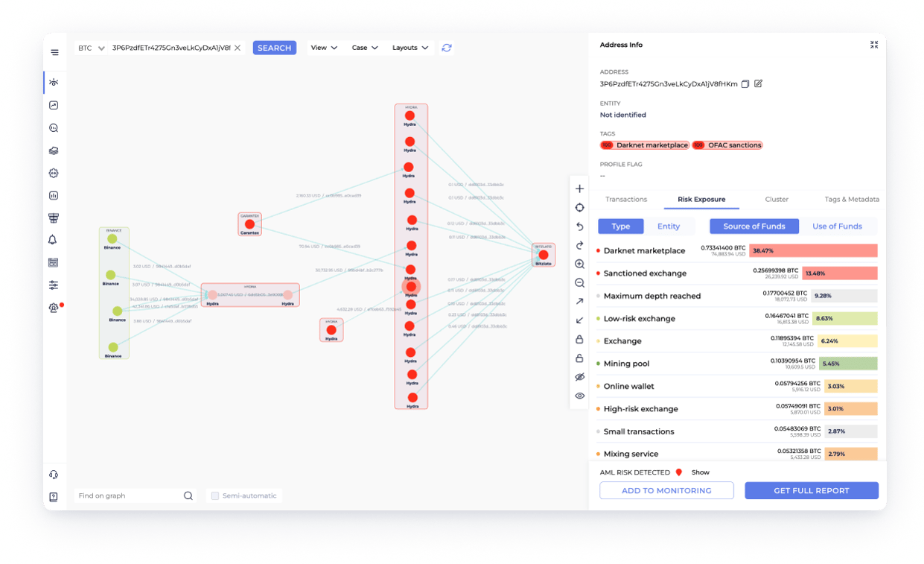924x564 pixels.
Task: Unlock nodes with the open padlock icon
Action: pyautogui.click(x=580, y=358)
